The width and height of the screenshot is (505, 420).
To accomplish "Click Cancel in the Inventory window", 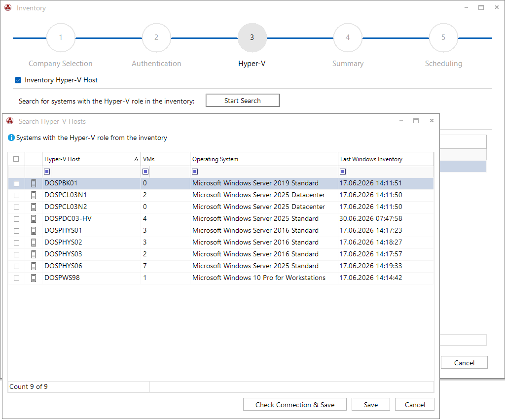I will 464,363.
